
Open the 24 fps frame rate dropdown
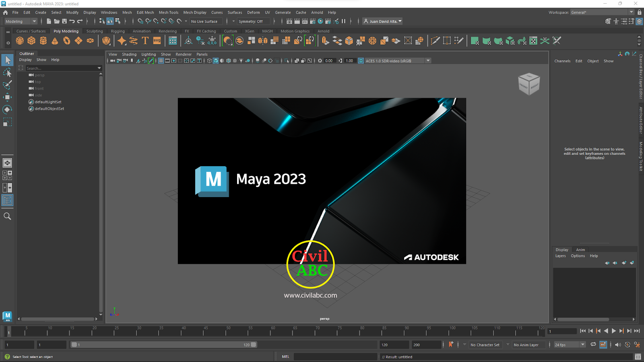pos(570,345)
